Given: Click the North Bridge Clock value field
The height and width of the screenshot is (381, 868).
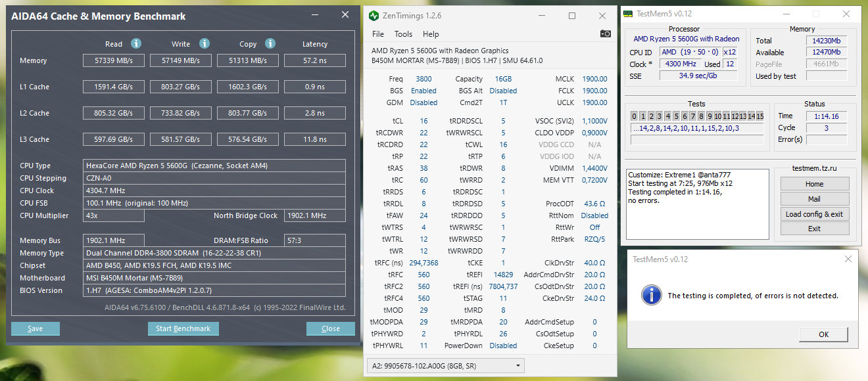Looking at the screenshot, I should point(315,215).
